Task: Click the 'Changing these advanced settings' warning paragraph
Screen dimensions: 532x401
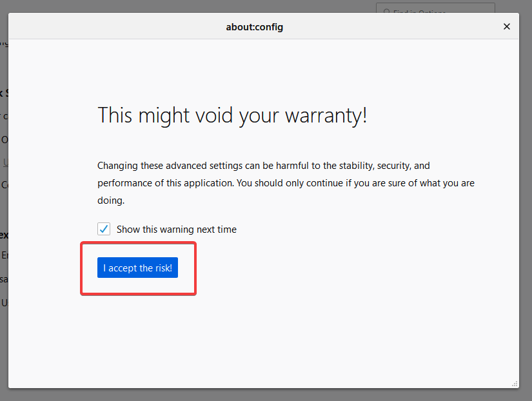Action: click(286, 183)
